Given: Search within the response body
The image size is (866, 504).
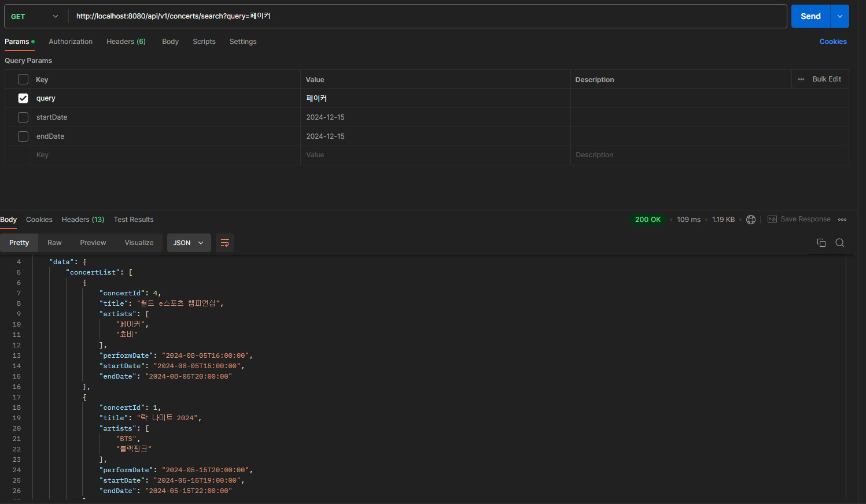Looking at the screenshot, I should point(840,243).
